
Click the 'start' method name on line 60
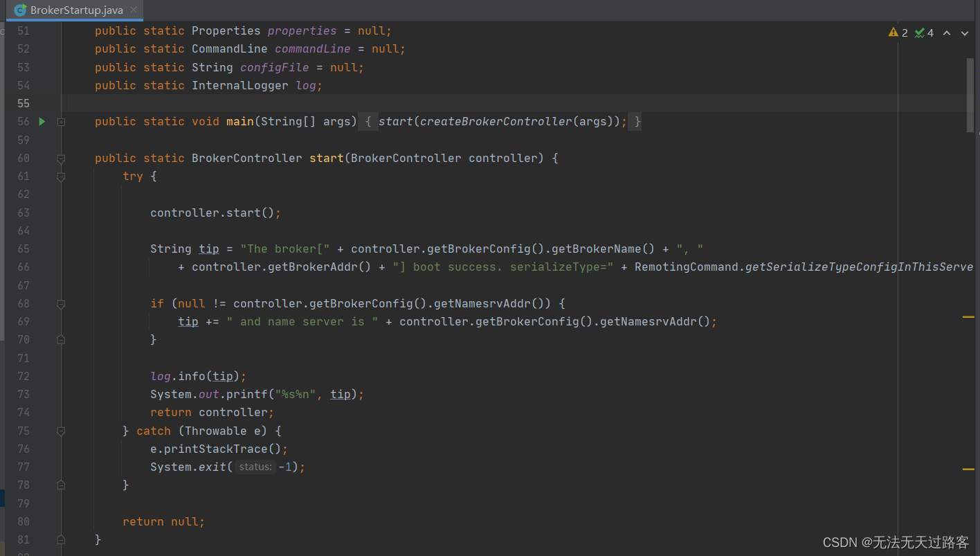327,158
